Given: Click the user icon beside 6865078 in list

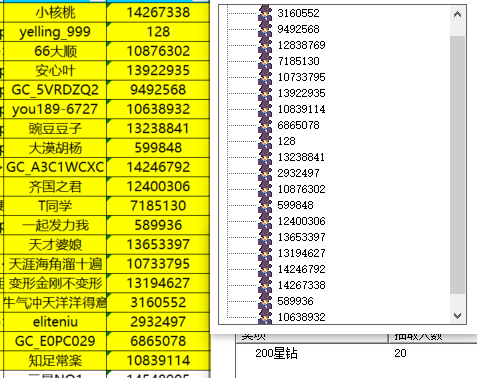Looking at the screenshot, I should [265, 125].
